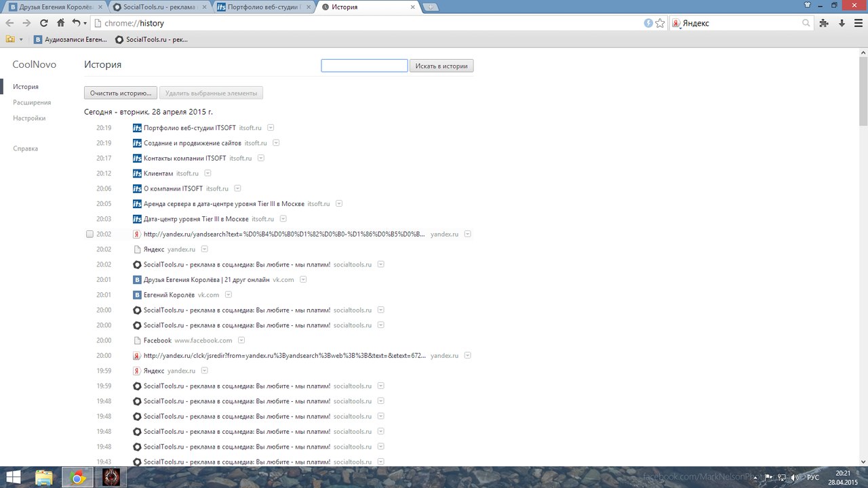The width and height of the screenshot is (868, 488).
Task: Open Расширения in the left sidebar
Action: point(32,102)
